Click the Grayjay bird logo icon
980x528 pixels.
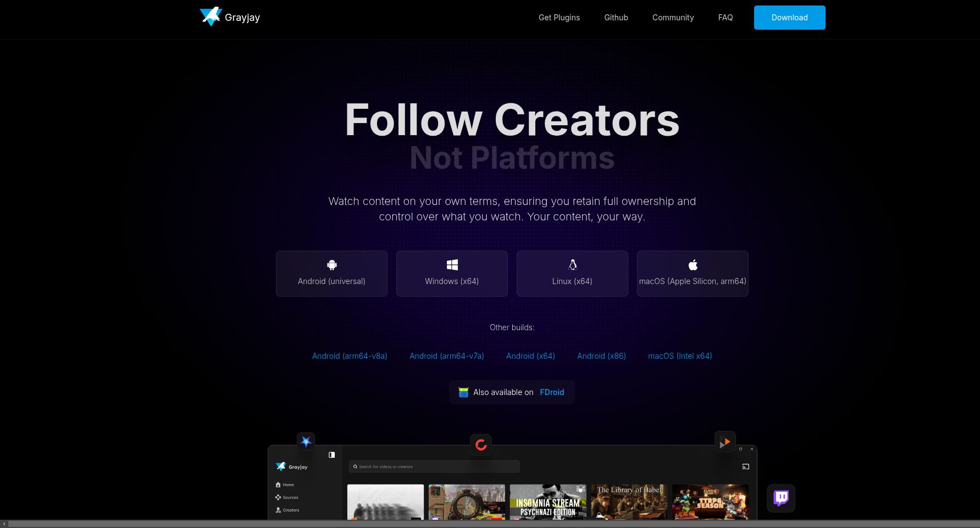click(x=211, y=16)
